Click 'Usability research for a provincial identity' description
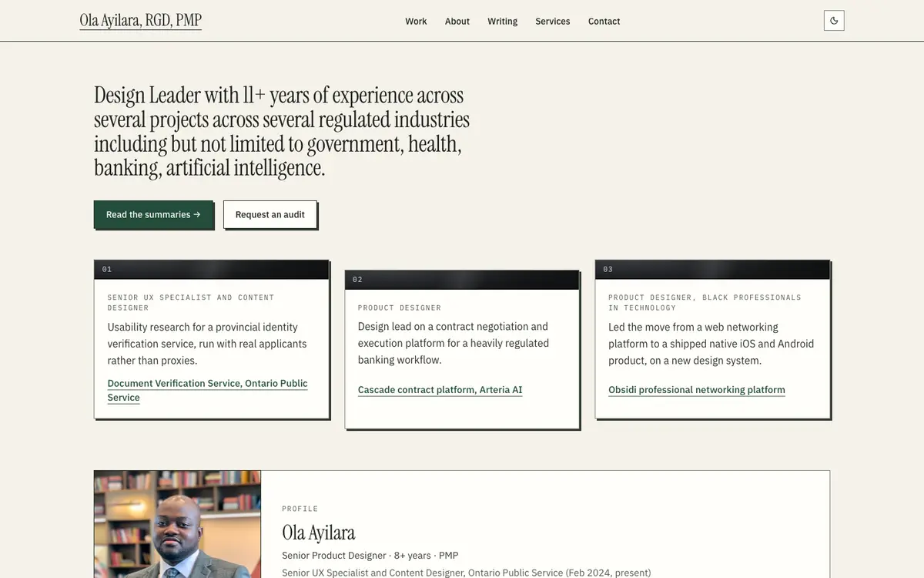This screenshot has width=924, height=578. (x=207, y=344)
